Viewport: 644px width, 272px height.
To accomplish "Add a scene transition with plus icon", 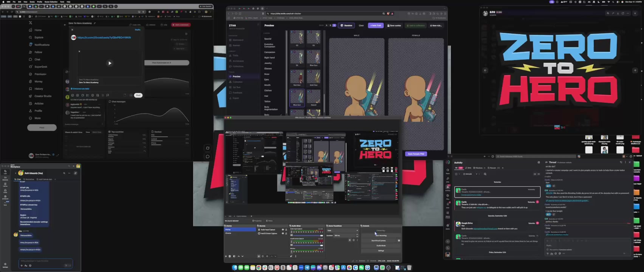I will coord(350,240).
